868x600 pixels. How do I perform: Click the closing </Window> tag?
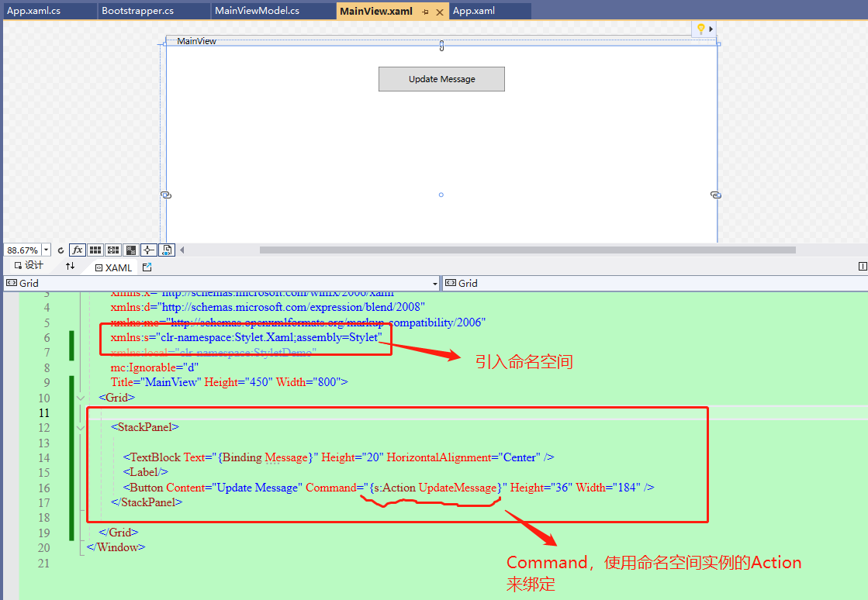pos(116,547)
